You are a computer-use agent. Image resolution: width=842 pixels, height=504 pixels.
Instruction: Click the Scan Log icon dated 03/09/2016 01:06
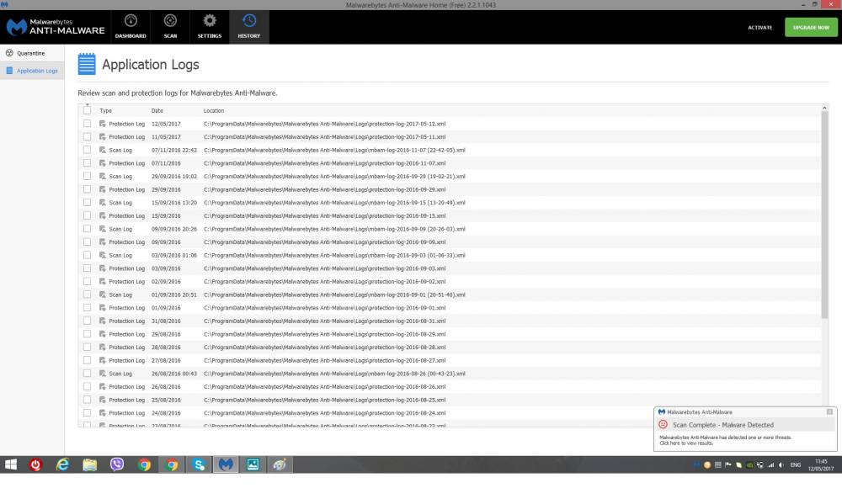coord(103,255)
